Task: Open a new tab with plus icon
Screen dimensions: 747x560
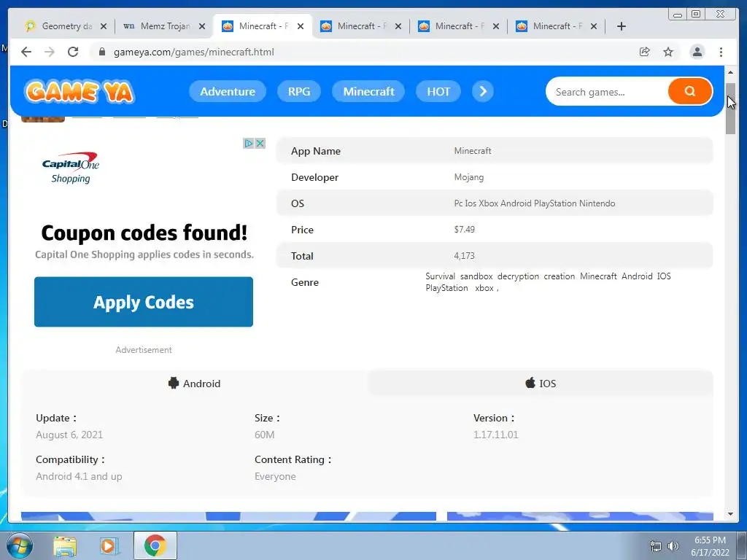Action: click(622, 26)
